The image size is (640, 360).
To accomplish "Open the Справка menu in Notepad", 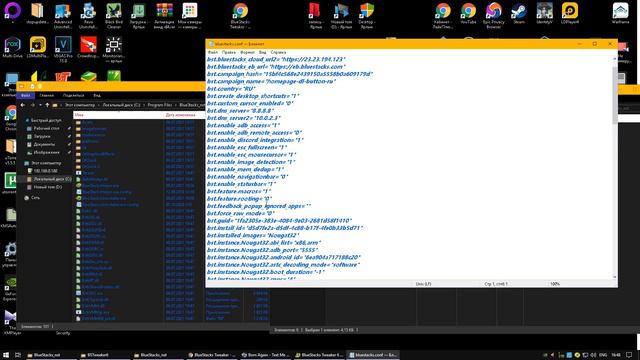I will click(x=278, y=52).
